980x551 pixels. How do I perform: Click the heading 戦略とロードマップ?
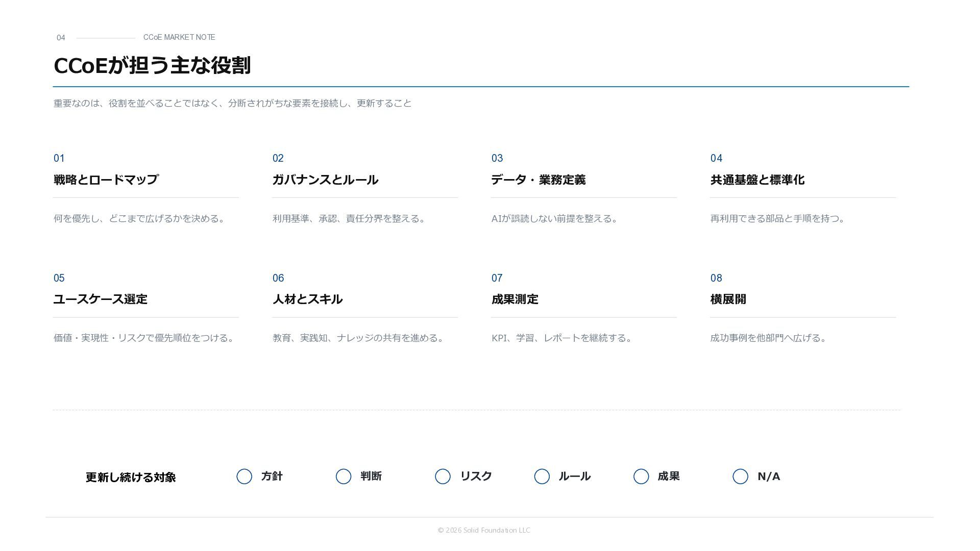pos(106,180)
